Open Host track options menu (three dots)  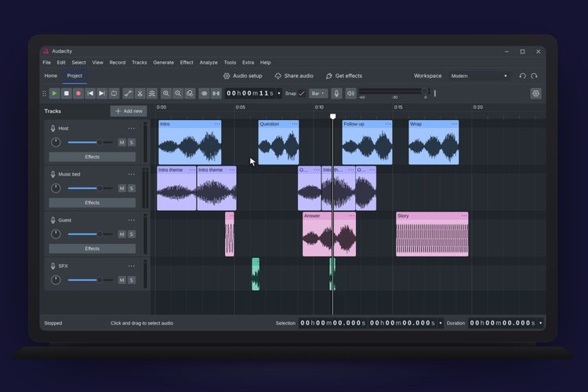(131, 129)
